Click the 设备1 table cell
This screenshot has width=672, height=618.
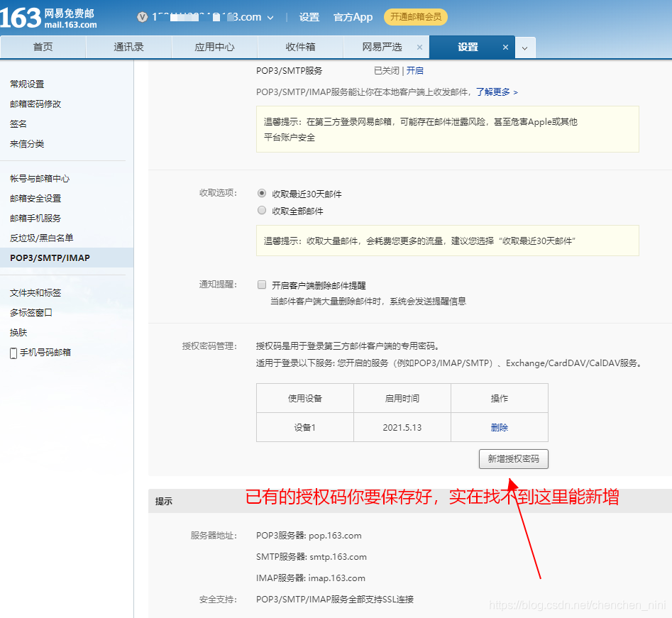pos(304,427)
